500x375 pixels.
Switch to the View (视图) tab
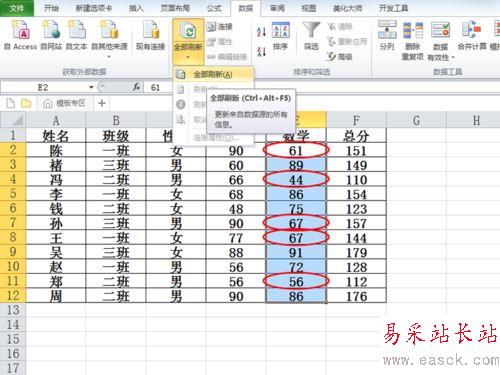pyautogui.click(x=309, y=8)
